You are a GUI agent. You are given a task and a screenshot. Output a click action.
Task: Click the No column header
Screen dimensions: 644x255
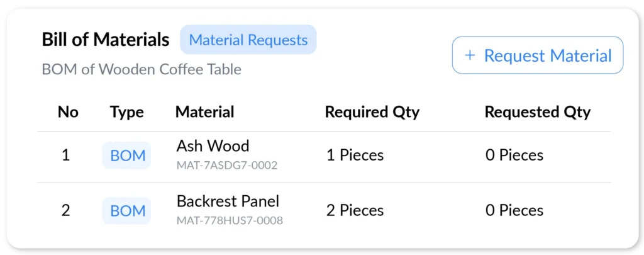tap(68, 112)
